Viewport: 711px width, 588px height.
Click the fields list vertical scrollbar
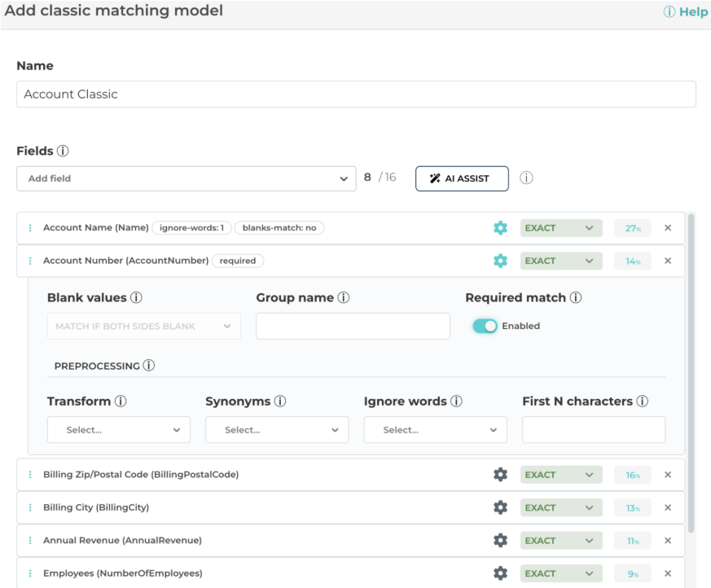[691, 373]
